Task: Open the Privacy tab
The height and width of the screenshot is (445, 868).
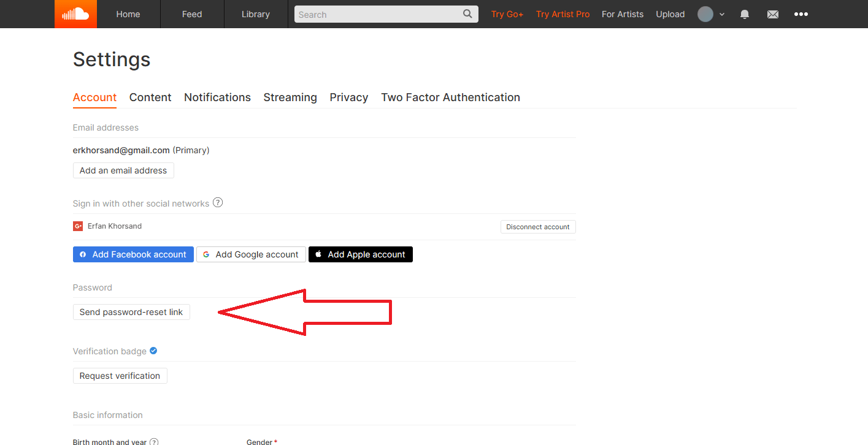Action: click(349, 97)
